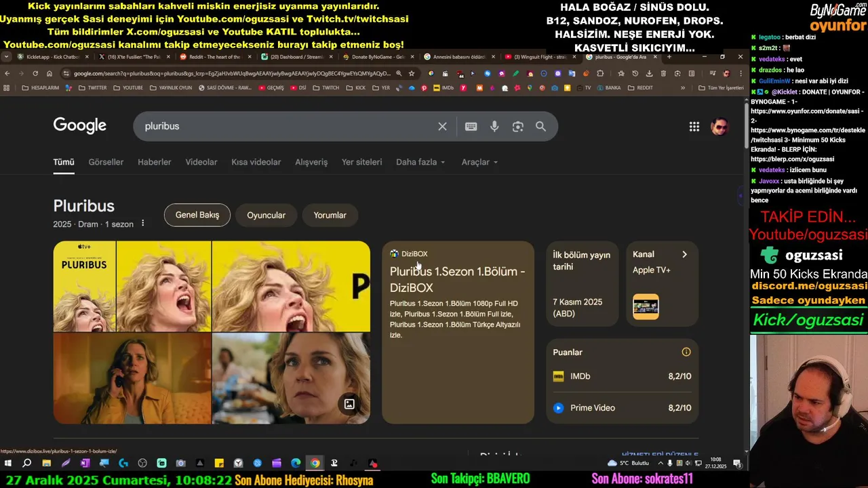Viewport: 868px width, 488px height.
Task: Open the Prime Video 8,2/10 rating link
Action: point(622,407)
